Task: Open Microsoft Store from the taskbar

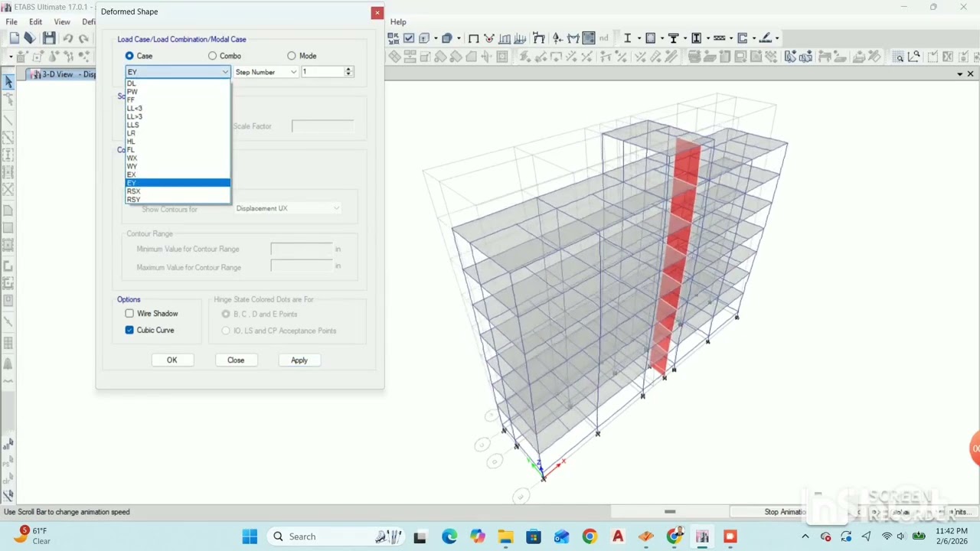Action: (534, 536)
